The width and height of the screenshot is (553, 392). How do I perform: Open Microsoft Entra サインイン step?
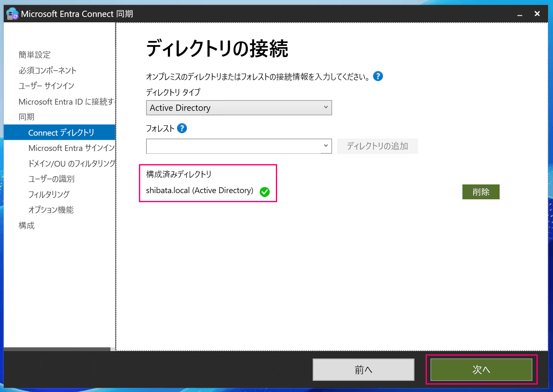coord(72,148)
